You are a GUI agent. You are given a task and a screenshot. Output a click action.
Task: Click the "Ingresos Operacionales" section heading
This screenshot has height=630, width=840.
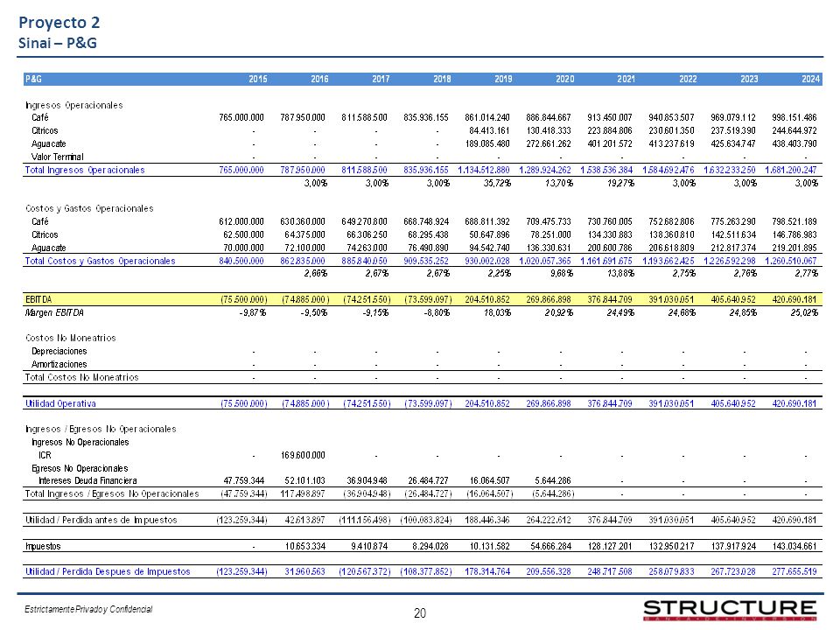[x=73, y=105]
